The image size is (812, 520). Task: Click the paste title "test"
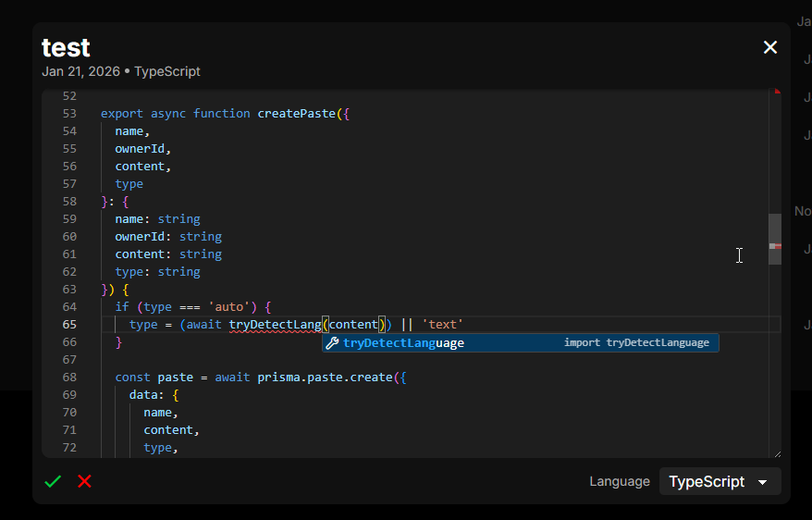coord(66,47)
